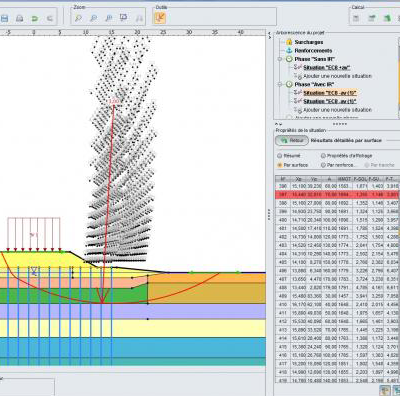Image resolution: width=400 pixels, height=396 pixels.
Task: Click the first icon in the Calcul group
Action: (x=356, y=18)
